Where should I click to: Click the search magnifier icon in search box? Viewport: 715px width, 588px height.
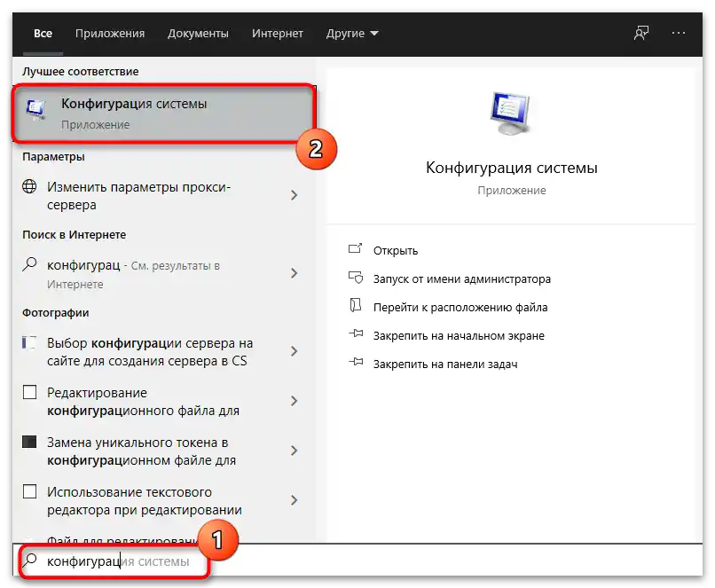click(30, 561)
